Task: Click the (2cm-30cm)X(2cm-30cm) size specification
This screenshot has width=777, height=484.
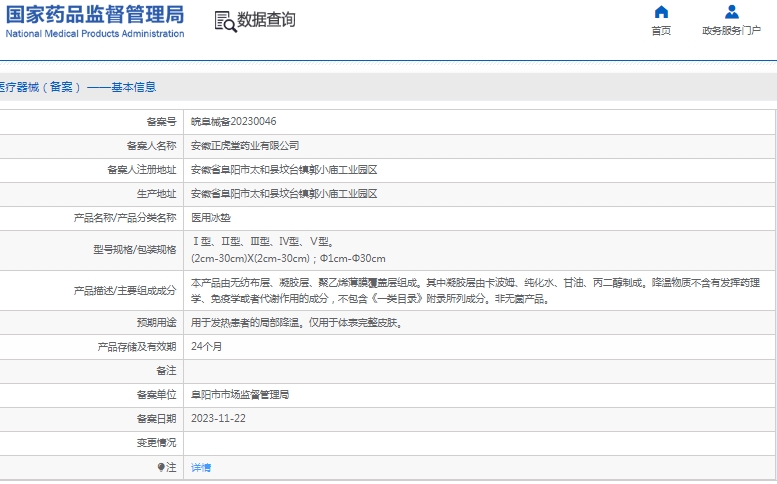Action: click(288, 259)
